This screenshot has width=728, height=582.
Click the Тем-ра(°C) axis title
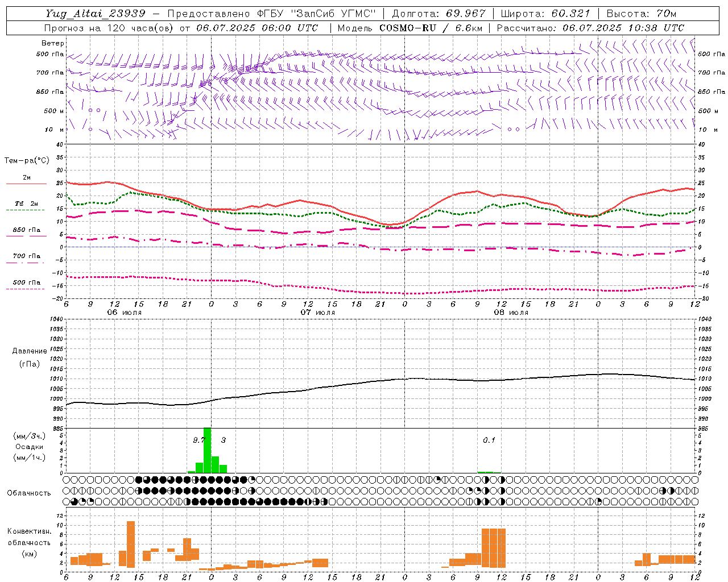(27, 161)
